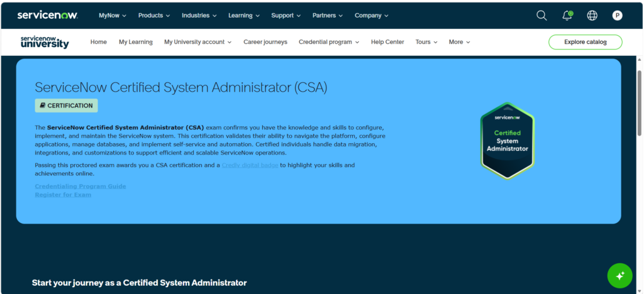Expand the Learning menu

pyautogui.click(x=244, y=16)
